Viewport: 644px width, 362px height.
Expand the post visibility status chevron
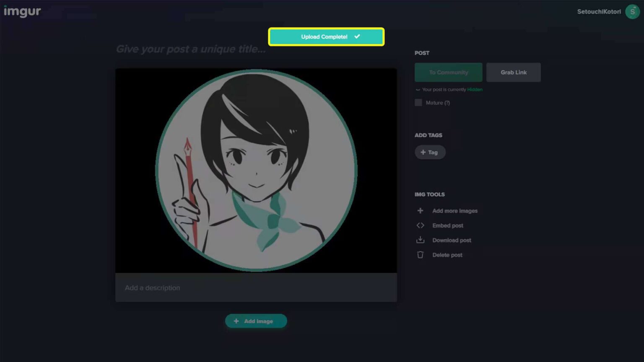[417, 89]
